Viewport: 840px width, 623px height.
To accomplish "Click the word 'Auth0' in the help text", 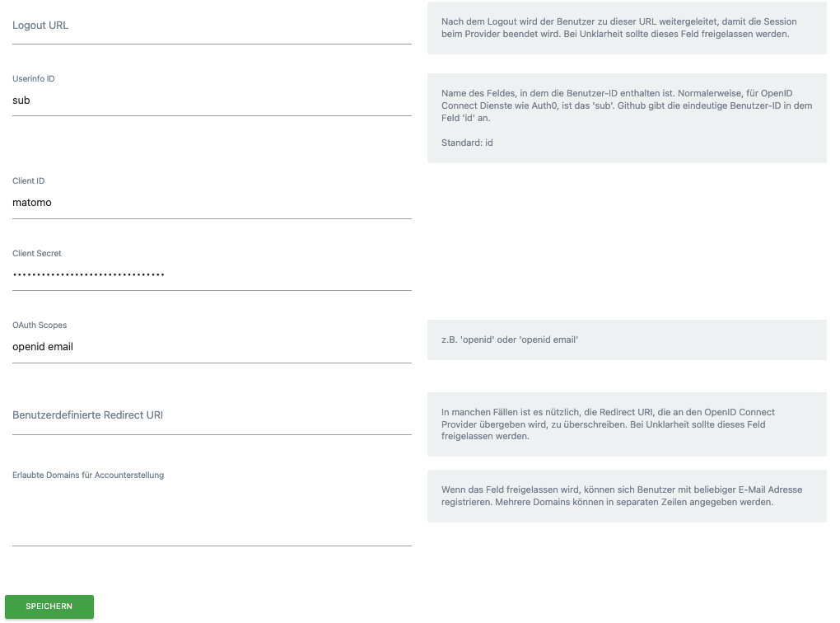I will (545, 105).
